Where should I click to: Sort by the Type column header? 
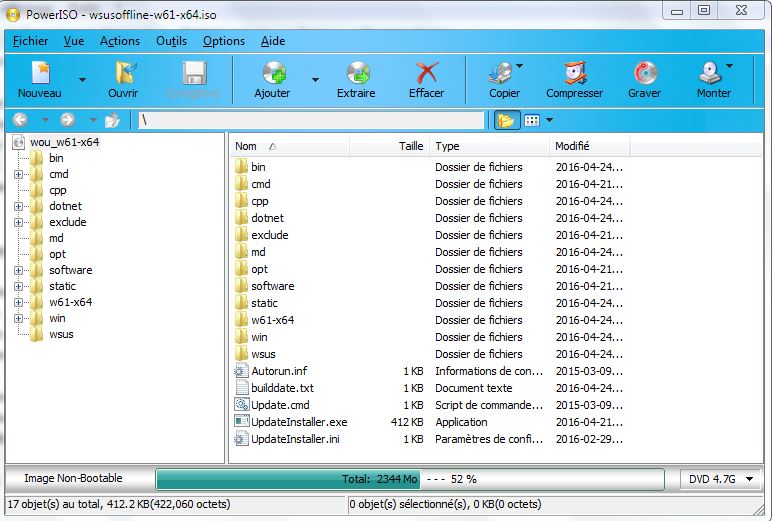click(x=489, y=146)
